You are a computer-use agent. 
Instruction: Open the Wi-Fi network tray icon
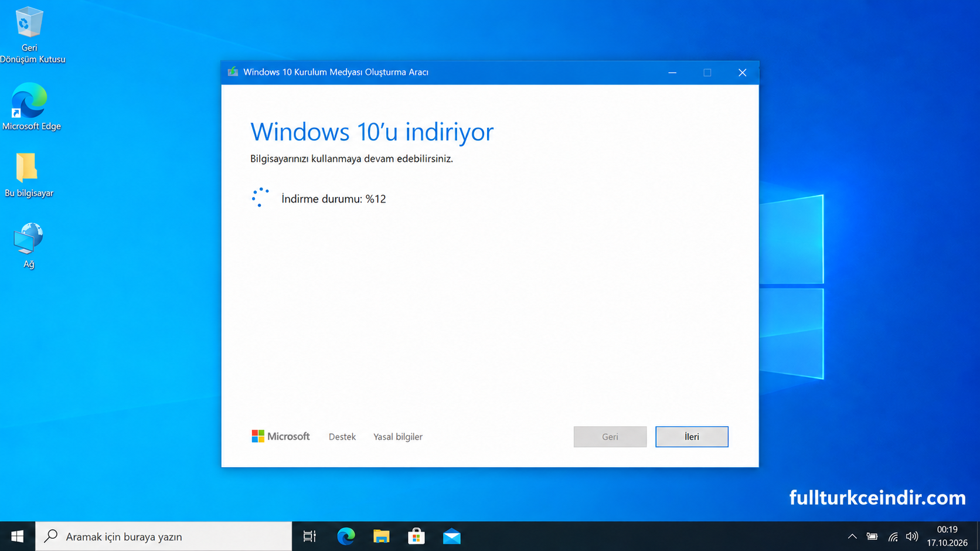pos(893,536)
